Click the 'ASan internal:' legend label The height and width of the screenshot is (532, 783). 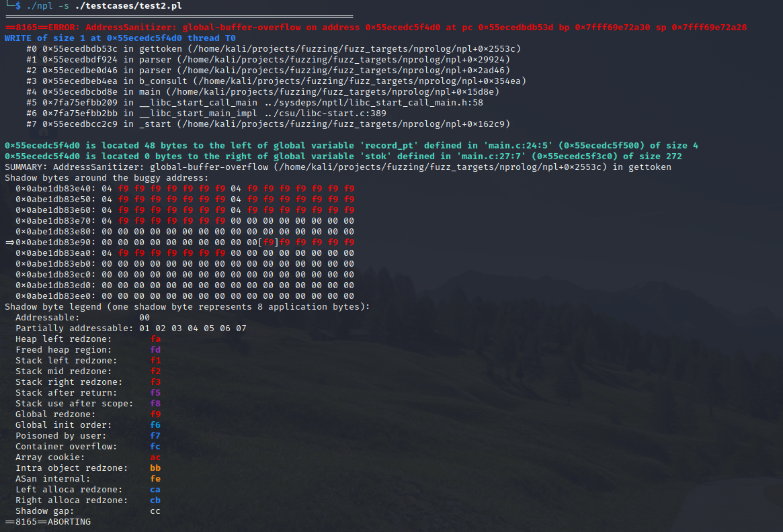[x=53, y=478]
